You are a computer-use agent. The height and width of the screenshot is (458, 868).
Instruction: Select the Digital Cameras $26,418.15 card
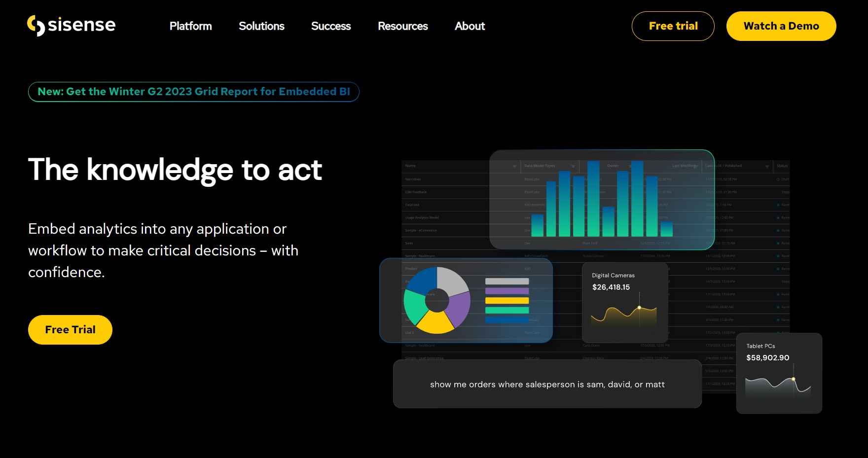click(625, 302)
